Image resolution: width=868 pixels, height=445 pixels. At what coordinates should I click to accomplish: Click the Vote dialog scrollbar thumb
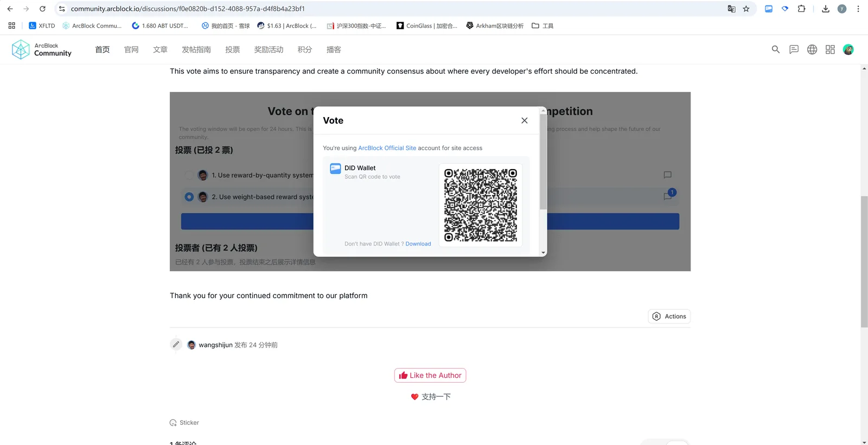543,162
